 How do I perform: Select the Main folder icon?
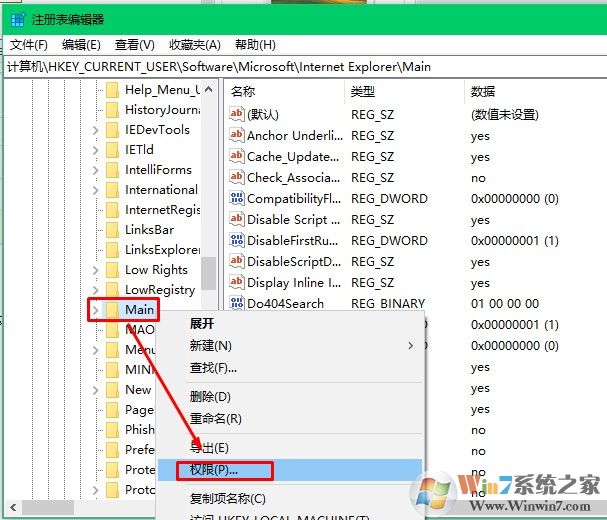coord(112,310)
